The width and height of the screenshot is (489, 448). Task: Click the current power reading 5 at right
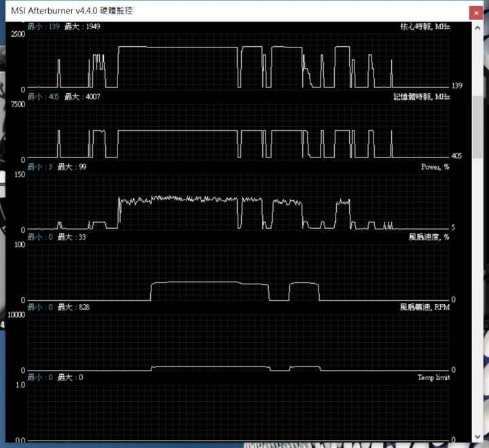pyautogui.click(x=453, y=227)
